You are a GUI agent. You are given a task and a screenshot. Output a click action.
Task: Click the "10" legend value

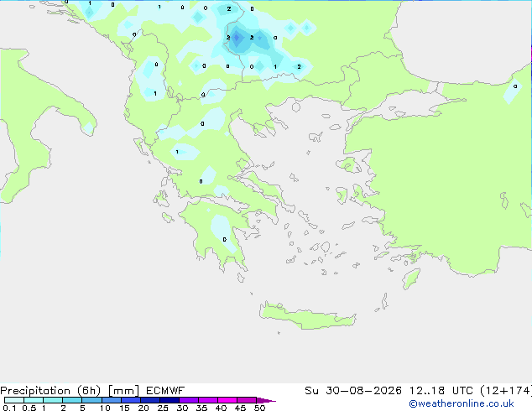point(105,408)
